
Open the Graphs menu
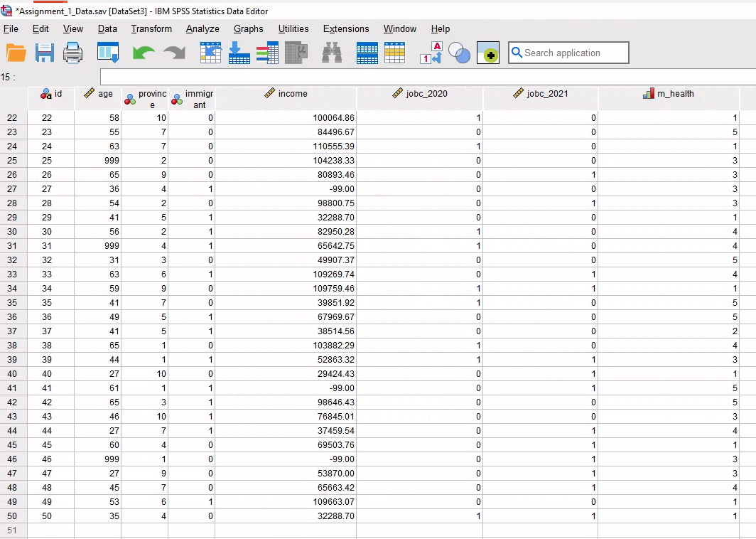tap(248, 29)
